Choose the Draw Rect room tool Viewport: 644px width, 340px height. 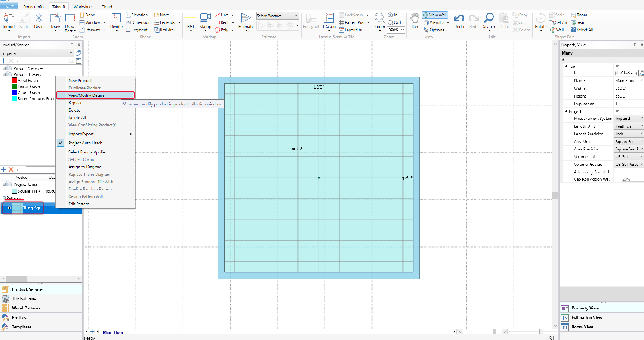(70, 22)
